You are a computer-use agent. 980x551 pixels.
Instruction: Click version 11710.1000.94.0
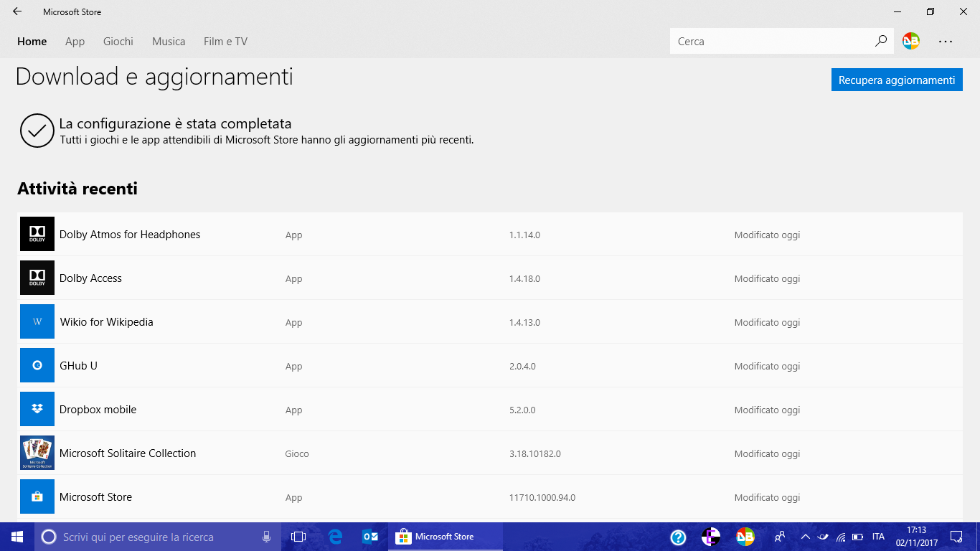(542, 498)
